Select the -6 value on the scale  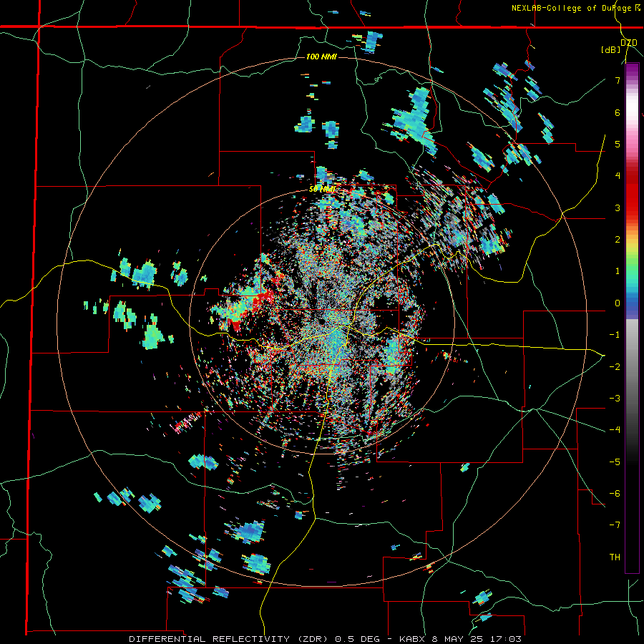[615, 493]
